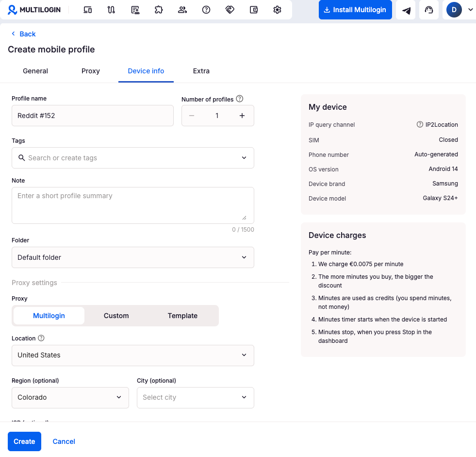476x457 pixels.
Task: Go to the Extra tab
Action: [201, 71]
